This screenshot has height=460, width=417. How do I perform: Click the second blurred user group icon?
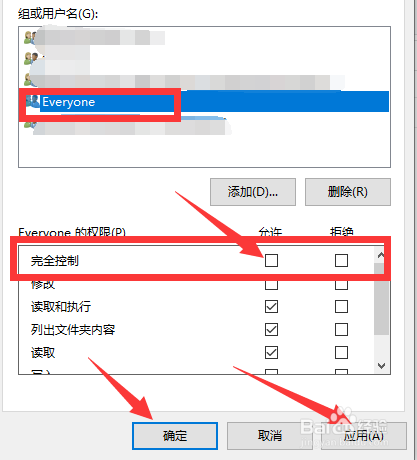(x=31, y=59)
